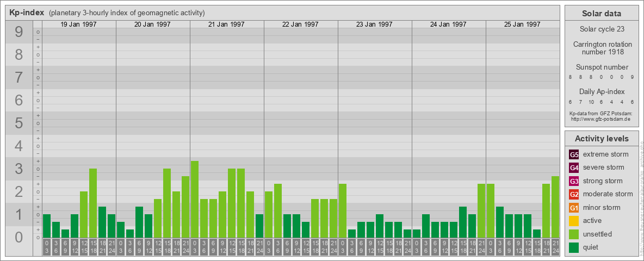The height and width of the screenshot is (261, 644).
Task: Click the 15-18 bar on 19 Jan 1997
Action: 93,203
